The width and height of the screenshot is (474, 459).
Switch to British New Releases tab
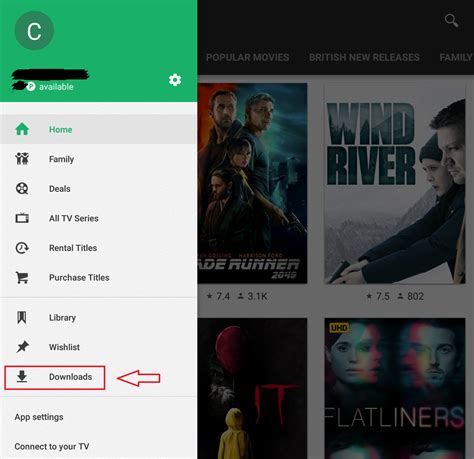[364, 57]
